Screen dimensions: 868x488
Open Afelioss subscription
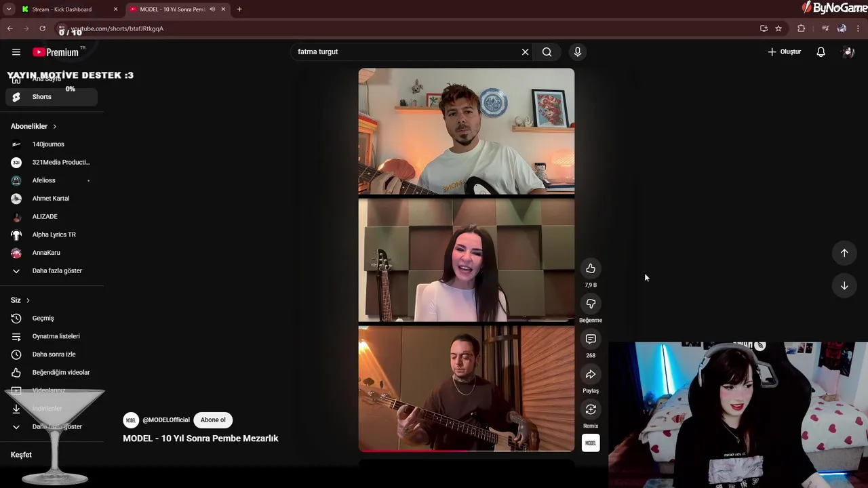52,180
